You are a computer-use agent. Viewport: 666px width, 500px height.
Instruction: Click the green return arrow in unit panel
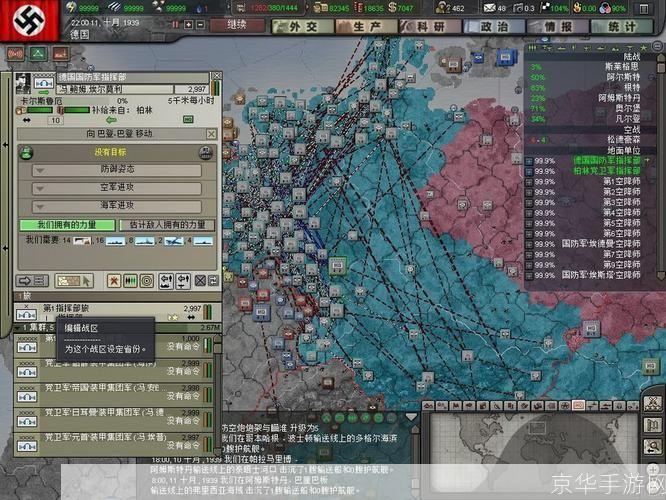(x=111, y=120)
